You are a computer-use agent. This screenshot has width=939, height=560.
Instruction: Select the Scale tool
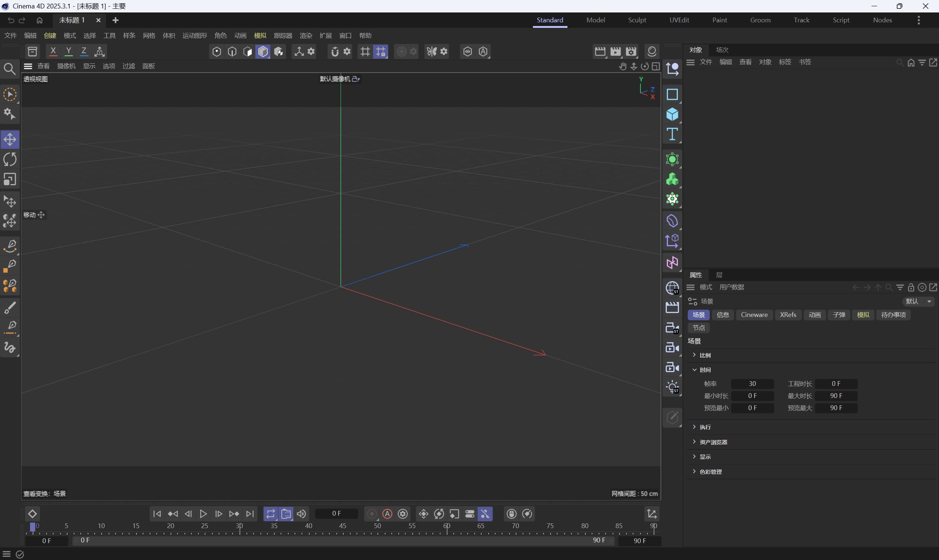tap(10, 179)
